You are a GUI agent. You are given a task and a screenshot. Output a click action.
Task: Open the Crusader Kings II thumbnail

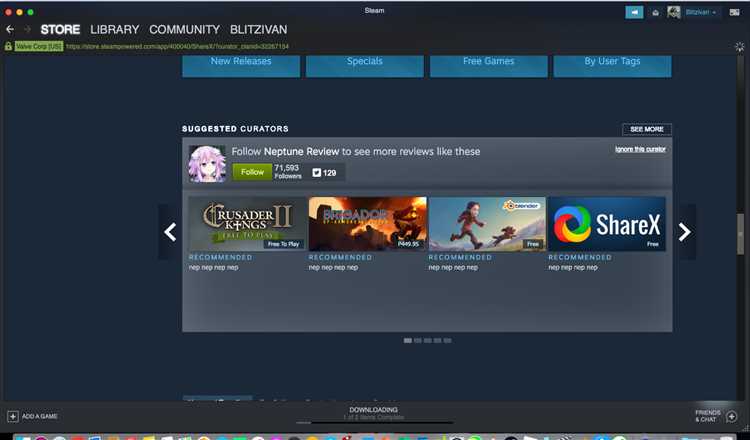tap(247, 223)
